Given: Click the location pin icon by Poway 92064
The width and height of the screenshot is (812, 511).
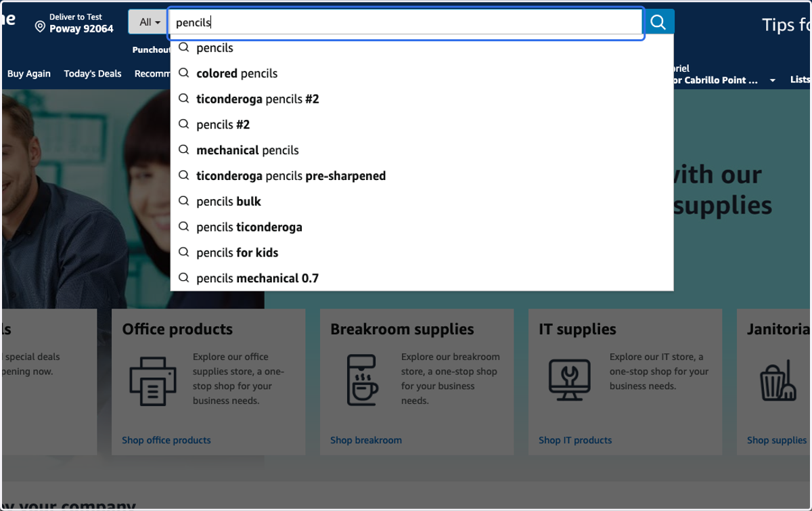Looking at the screenshot, I should pos(40,26).
